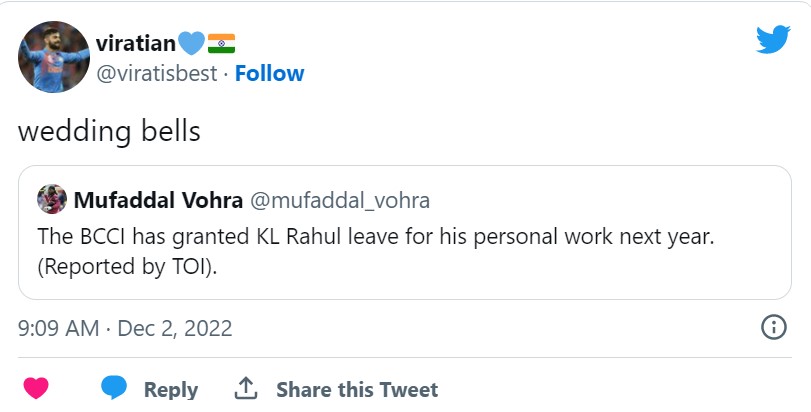Click the Mufaddal Vohra name in quote
811x412 pixels.
(x=158, y=200)
